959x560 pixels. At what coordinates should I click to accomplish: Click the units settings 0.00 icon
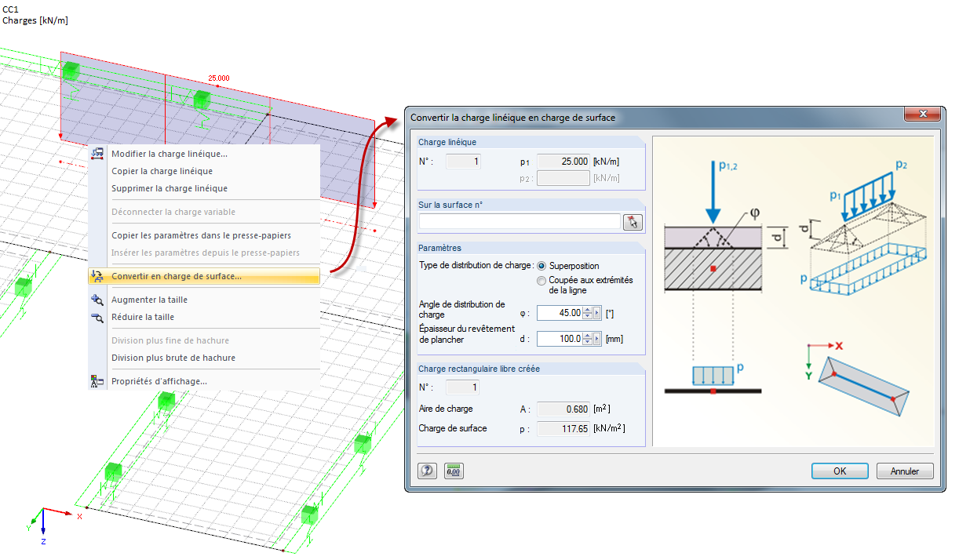pos(453,470)
